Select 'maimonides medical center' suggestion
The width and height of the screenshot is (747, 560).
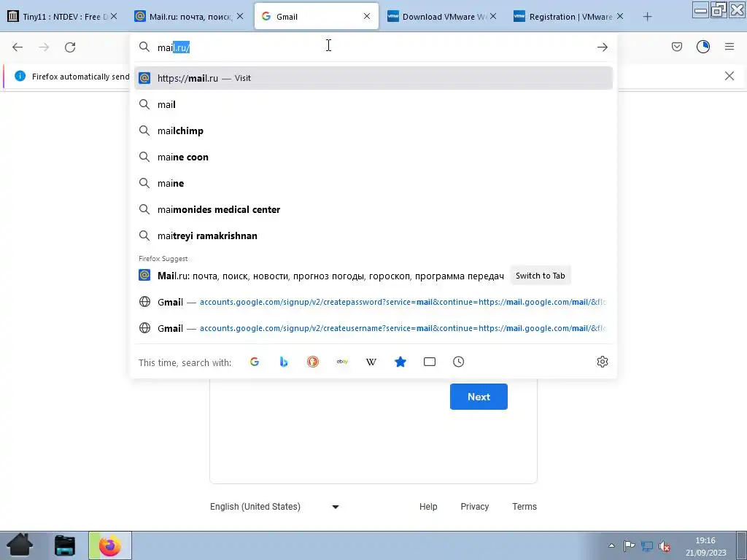pyautogui.click(x=373, y=209)
